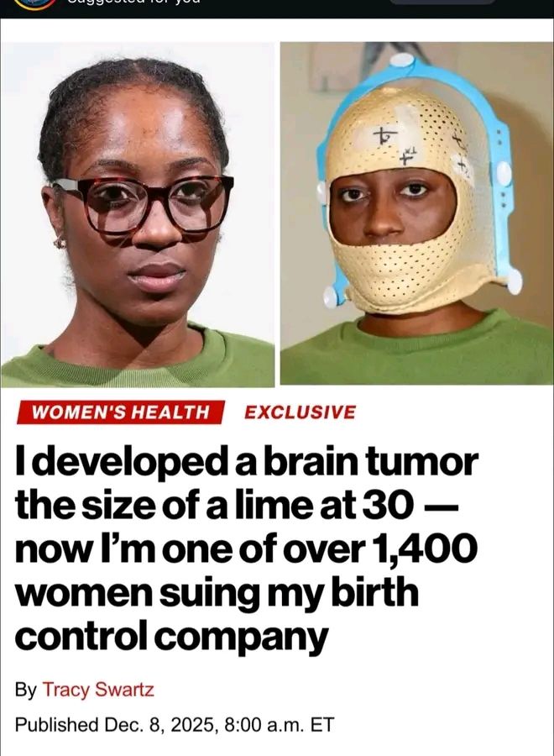Open the left photo of woman wearing glasses
554x756 pixels.
(138, 214)
